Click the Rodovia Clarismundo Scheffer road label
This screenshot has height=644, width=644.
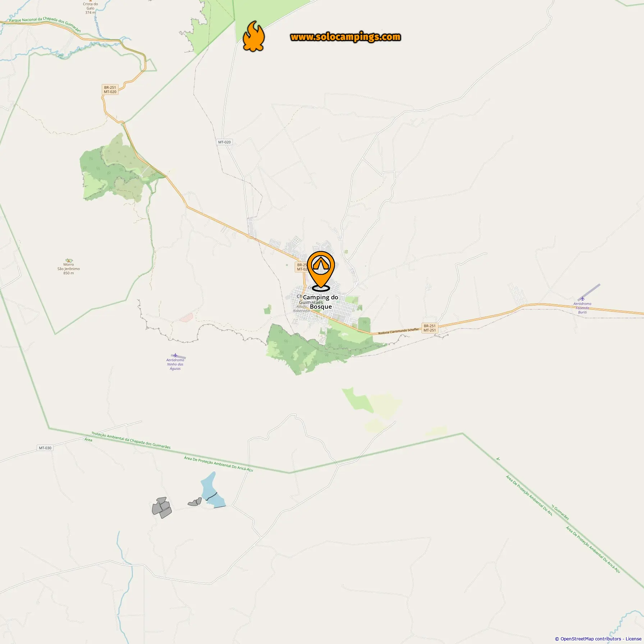tap(399, 331)
